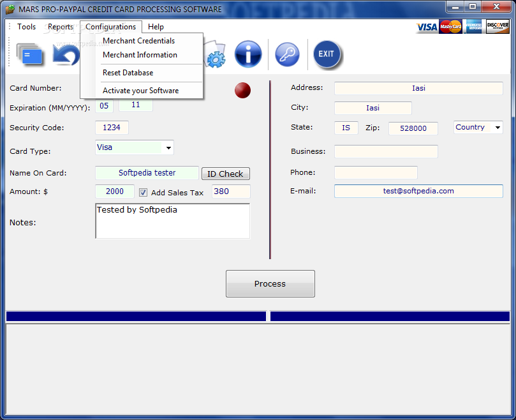Click the Amount field showing 2000

click(115, 191)
